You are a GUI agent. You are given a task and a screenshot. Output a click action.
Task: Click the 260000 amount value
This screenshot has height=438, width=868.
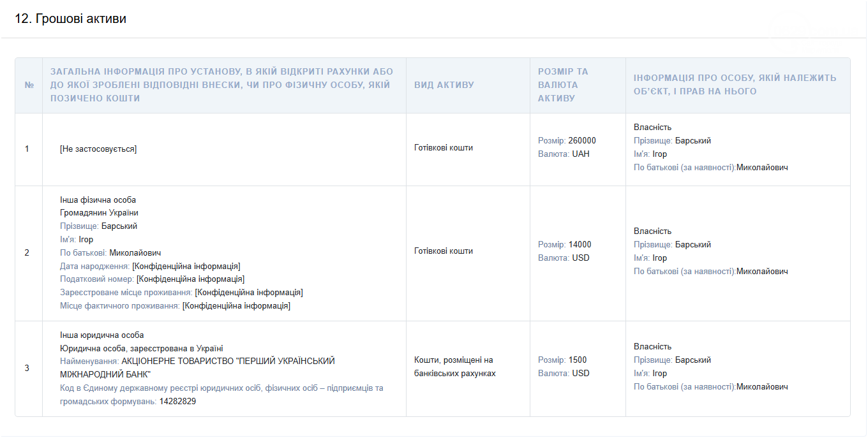coord(581,140)
